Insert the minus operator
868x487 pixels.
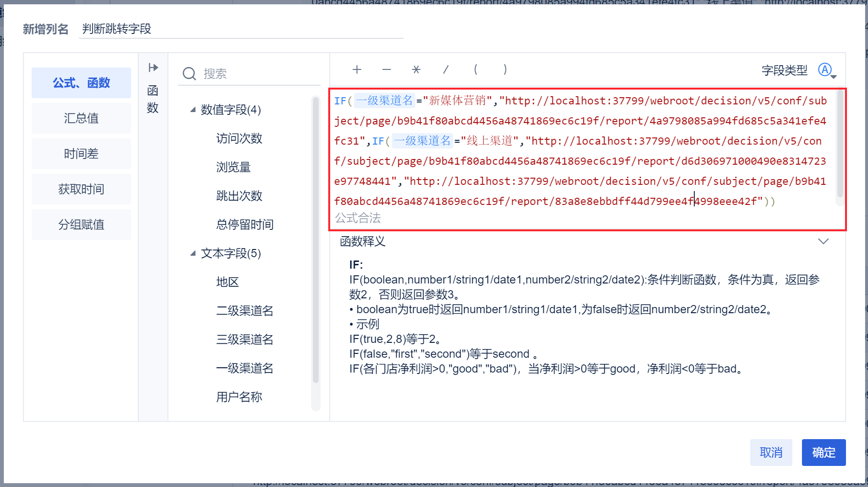click(x=387, y=70)
